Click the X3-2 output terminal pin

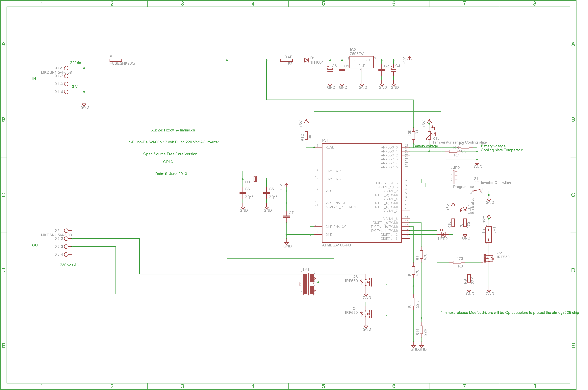66,239
